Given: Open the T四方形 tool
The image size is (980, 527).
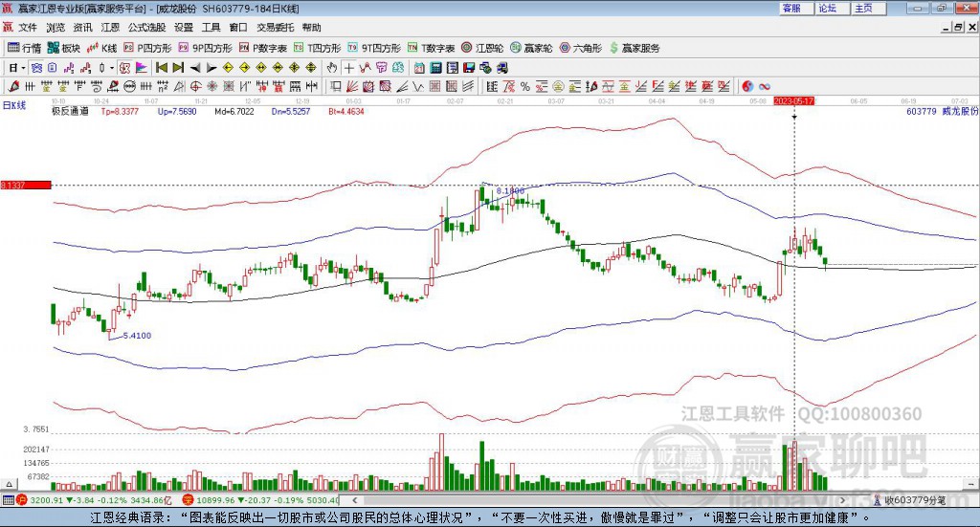Looking at the screenshot, I should [x=318, y=48].
